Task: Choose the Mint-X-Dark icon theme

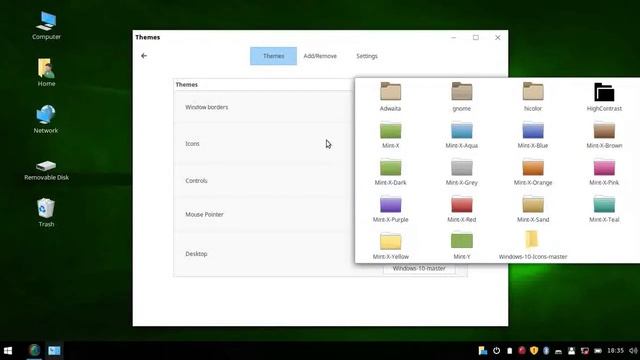Action: [390, 172]
